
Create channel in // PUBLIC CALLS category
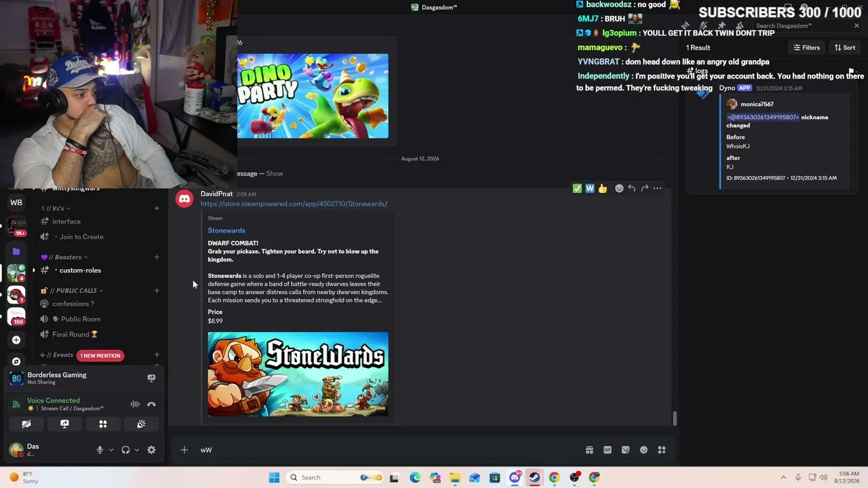(x=157, y=291)
